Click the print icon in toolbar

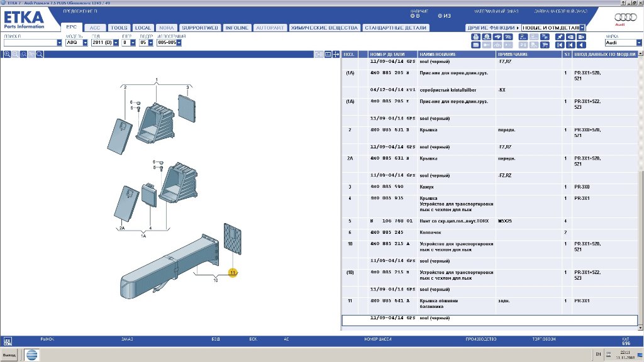click(476, 37)
